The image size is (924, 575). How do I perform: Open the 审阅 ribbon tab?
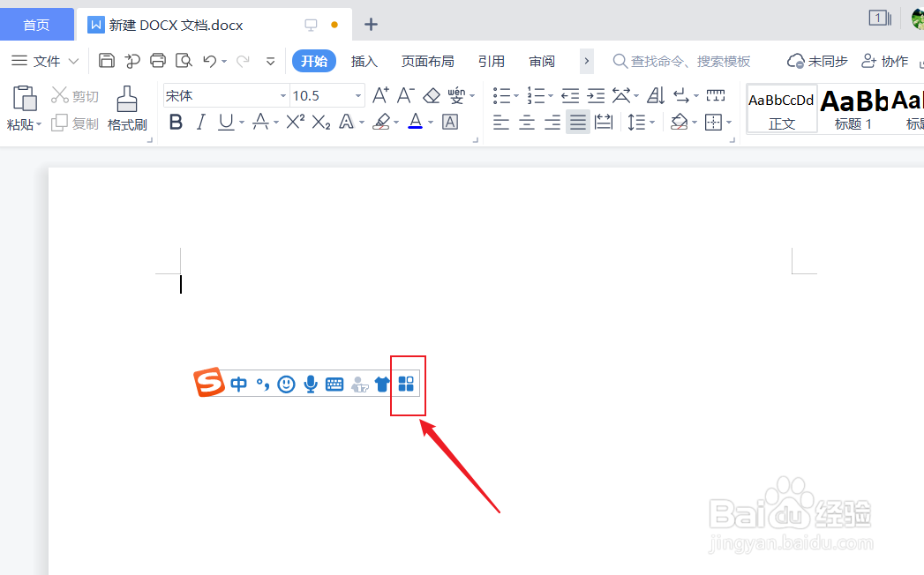(541, 60)
